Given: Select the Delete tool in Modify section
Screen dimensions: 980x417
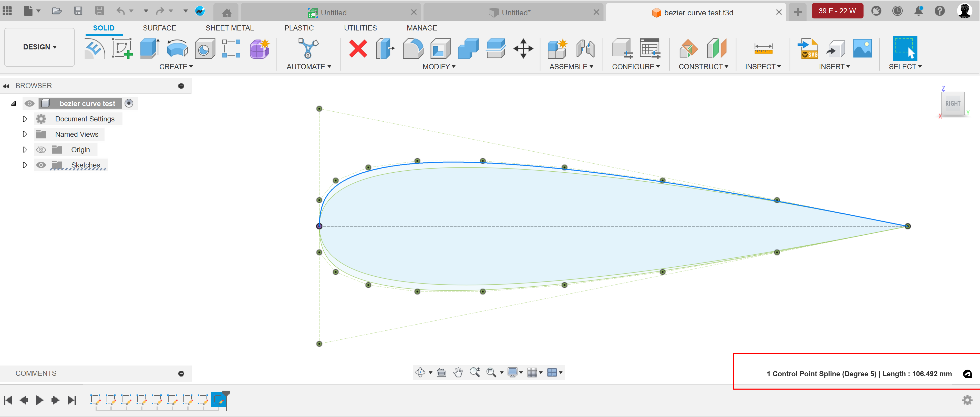Looking at the screenshot, I should click(x=357, y=49).
